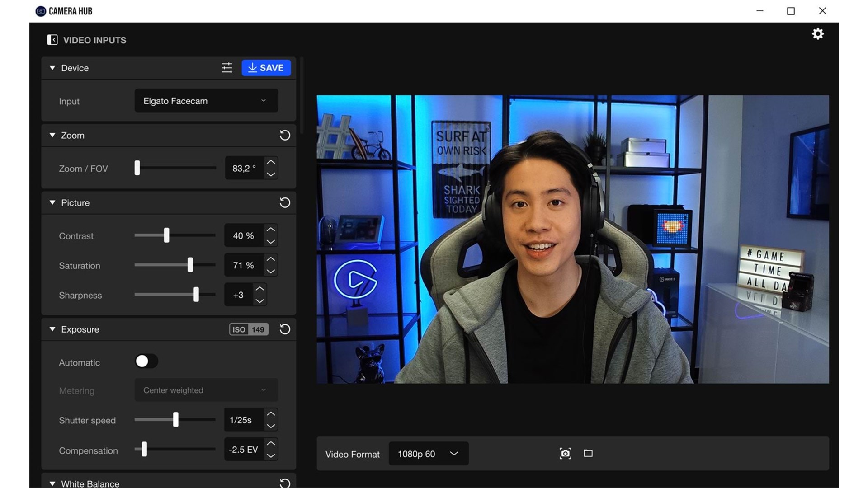Viewport: 868px width, 488px height.
Task: Open the settings gear icon
Action: point(817,34)
